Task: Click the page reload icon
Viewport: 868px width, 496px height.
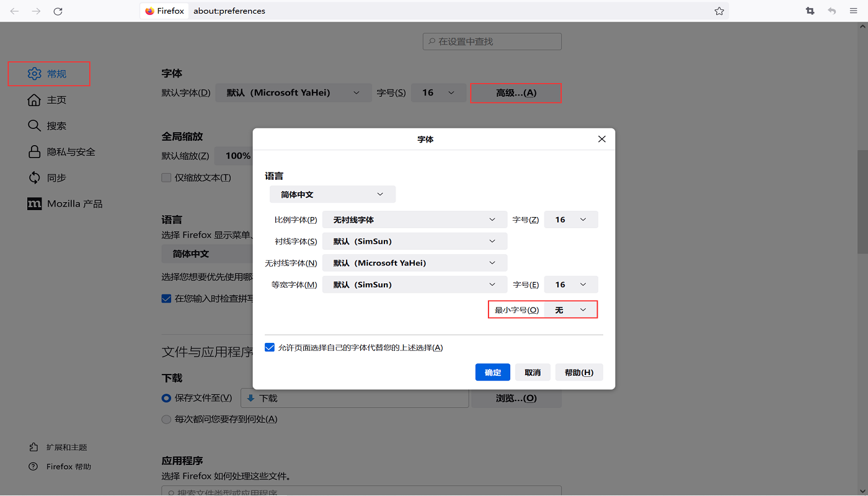Action: pos(58,11)
